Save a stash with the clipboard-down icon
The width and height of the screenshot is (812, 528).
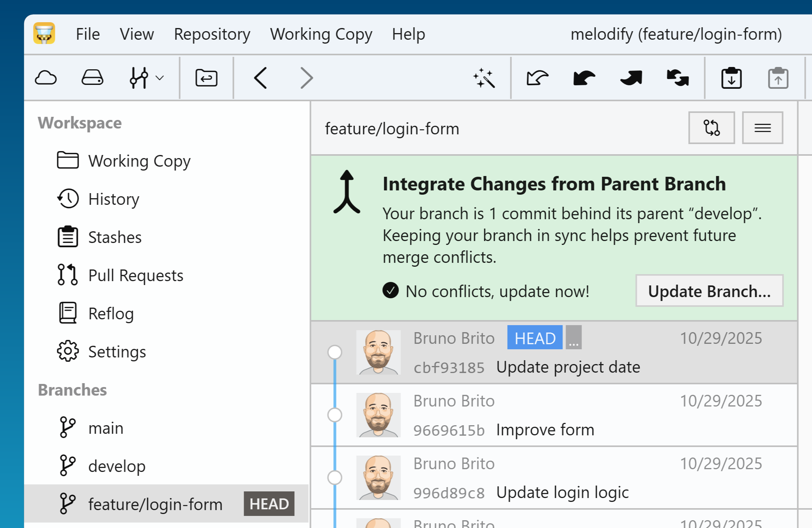click(x=731, y=77)
